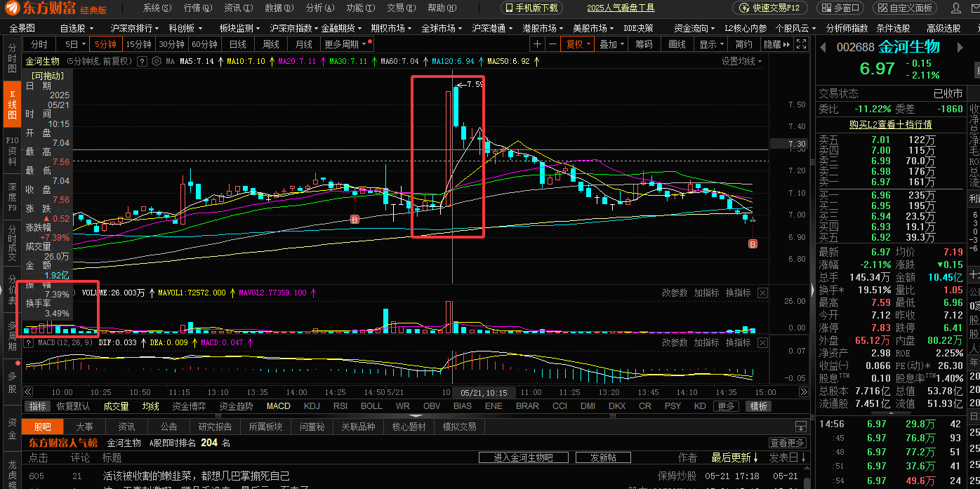Click 更多 indicators button
Image resolution: width=980 pixels, height=489 pixels.
click(727, 406)
